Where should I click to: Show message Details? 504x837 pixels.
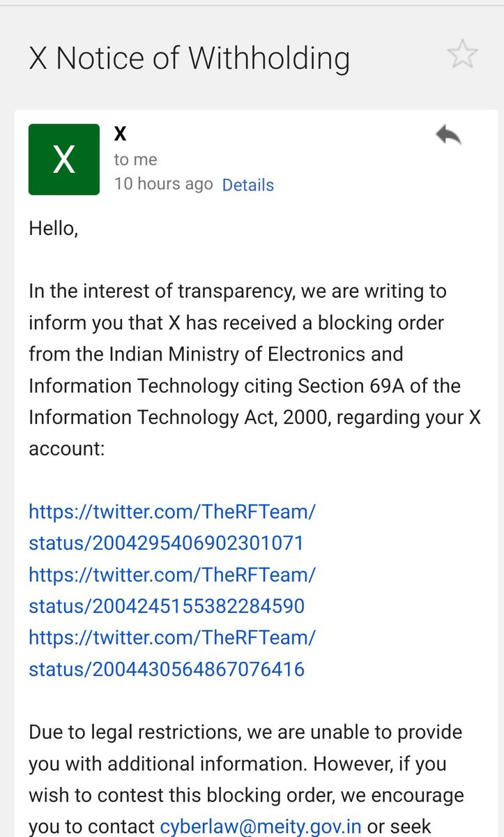coord(247,185)
